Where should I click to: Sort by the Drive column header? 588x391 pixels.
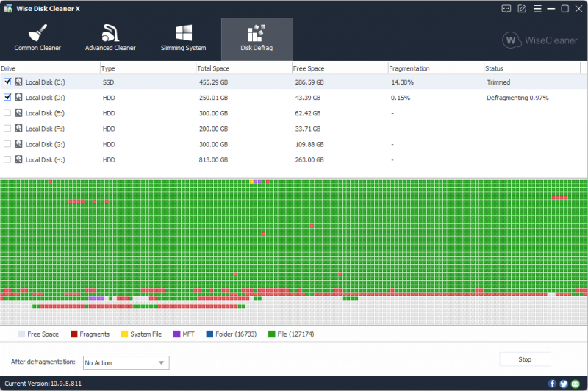pos(50,68)
